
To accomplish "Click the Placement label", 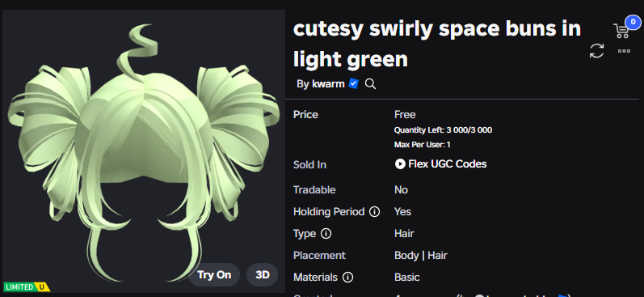I will point(319,256).
